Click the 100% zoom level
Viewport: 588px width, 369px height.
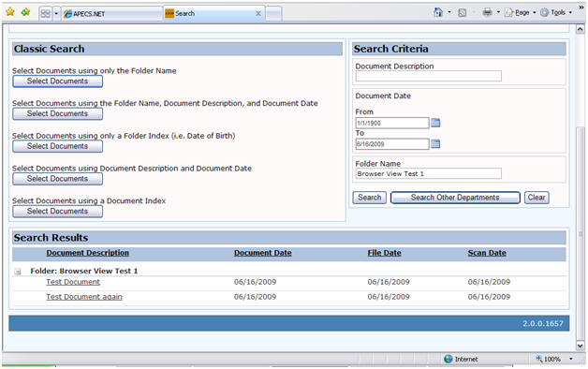point(552,360)
